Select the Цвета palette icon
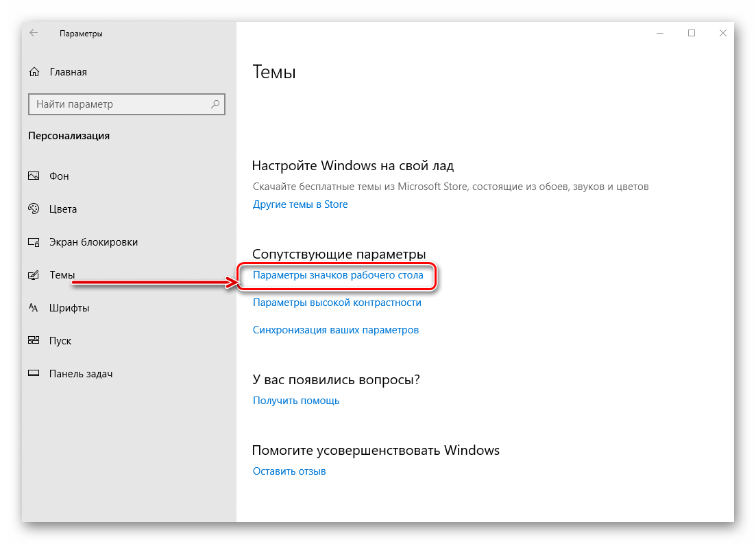The height and width of the screenshot is (544, 756). 34,209
